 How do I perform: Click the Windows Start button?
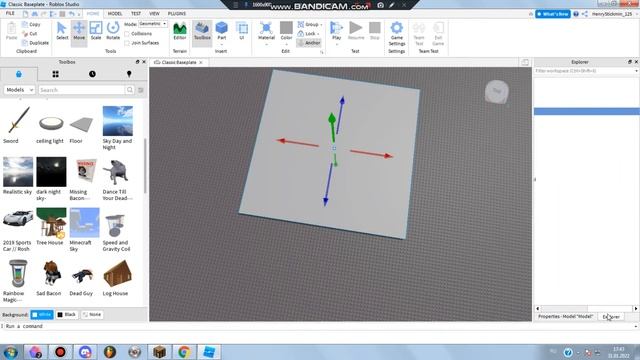10,352
